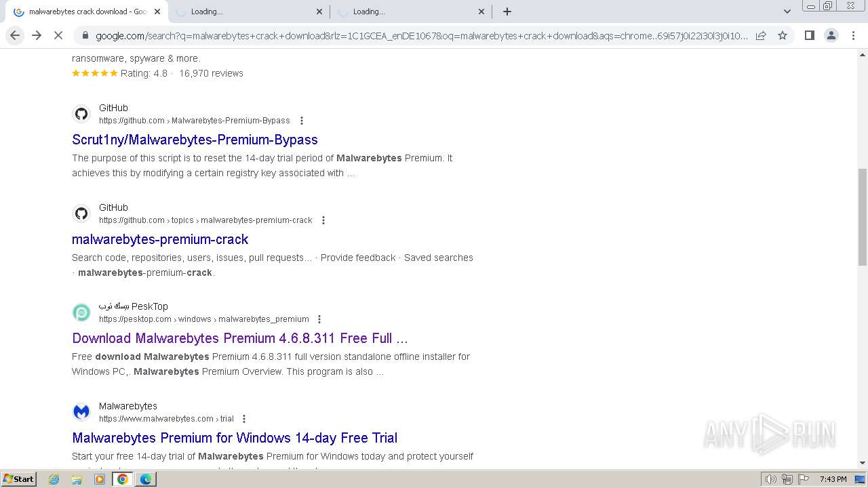The image size is (868, 488).
Task: Click the 16,970 reviews text
Action: [x=211, y=73]
